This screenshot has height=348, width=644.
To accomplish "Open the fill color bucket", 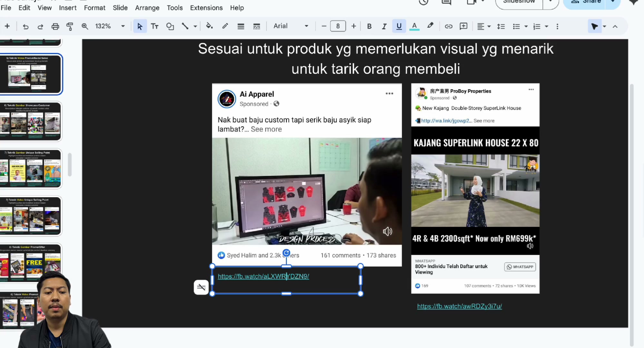I will click(x=210, y=26).
